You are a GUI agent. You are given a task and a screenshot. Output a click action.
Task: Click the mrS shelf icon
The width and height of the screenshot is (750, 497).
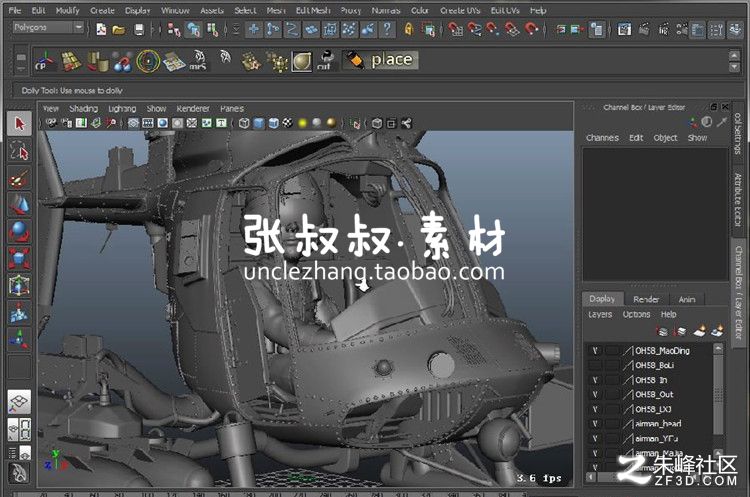198,61
